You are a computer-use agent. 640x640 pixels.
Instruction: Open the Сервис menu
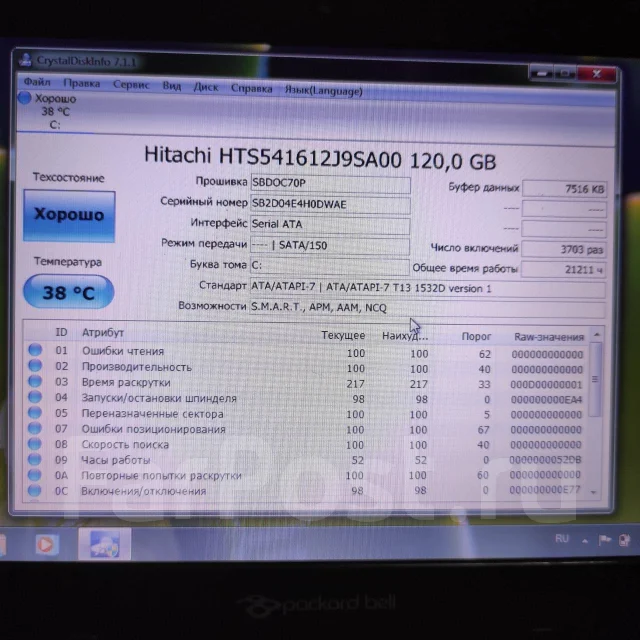131,84
